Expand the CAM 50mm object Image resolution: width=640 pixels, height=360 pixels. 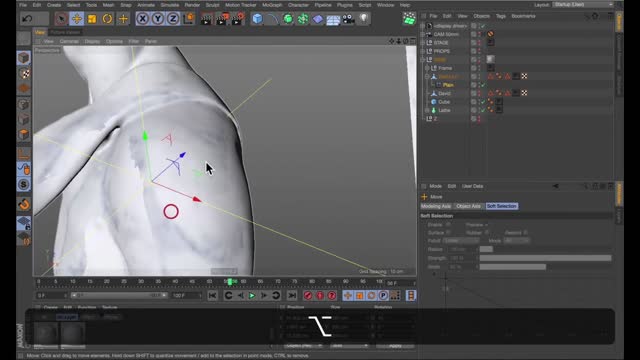[423, 34]
